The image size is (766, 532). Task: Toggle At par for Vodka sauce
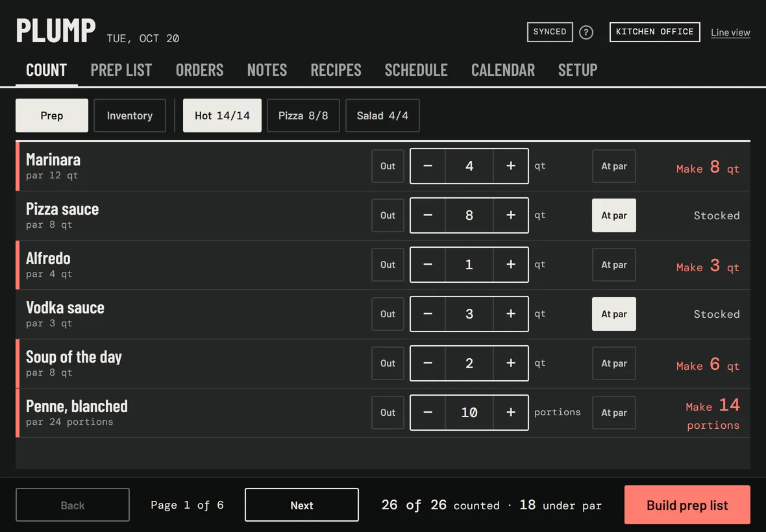[614, 314]
